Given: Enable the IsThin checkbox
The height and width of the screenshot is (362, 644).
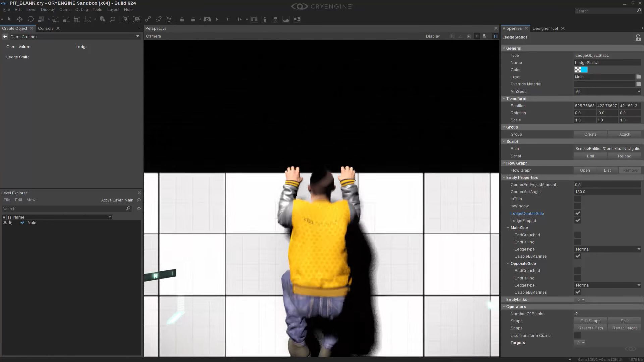Looking at the screenshot, I should click(x=578, y=199).
